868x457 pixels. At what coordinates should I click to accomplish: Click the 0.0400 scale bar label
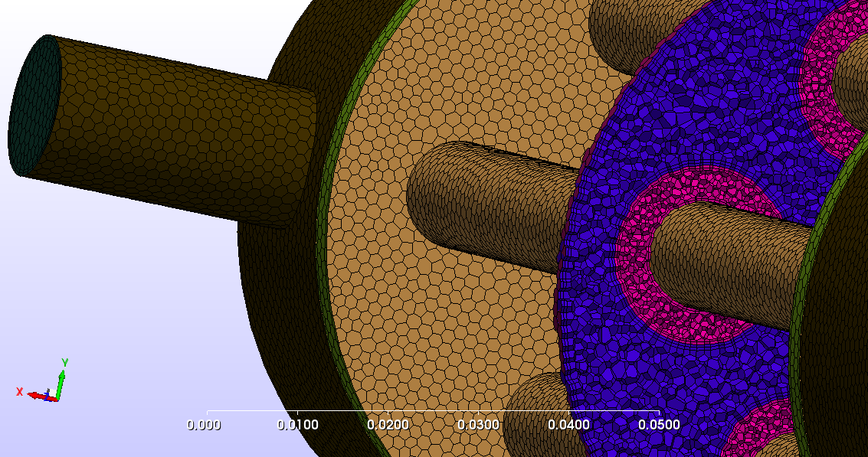point(568,425)
